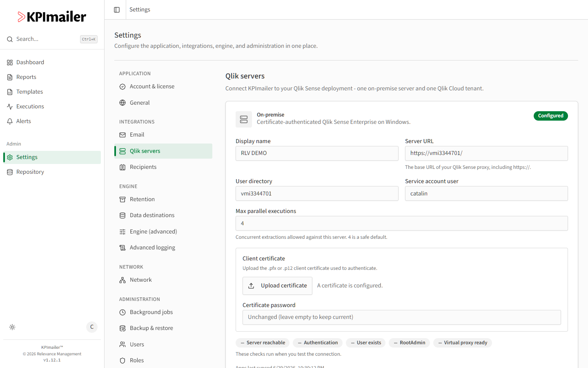This screenshot has height=368, width=588.
Task: Select Account & license settings
Action: pyautogui.click(x=163, y=86)
